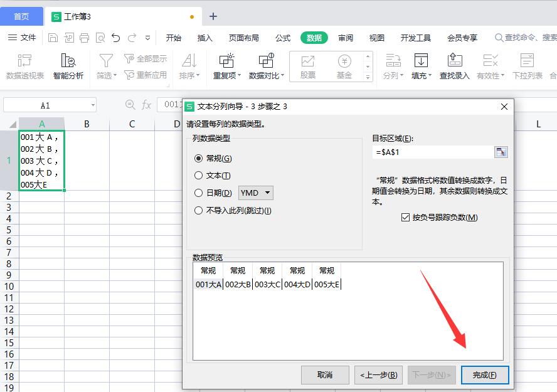Open the 分列 text-to-columns dropdown
The height and width of the screenshot is (392, 557).
click(393, 66)
